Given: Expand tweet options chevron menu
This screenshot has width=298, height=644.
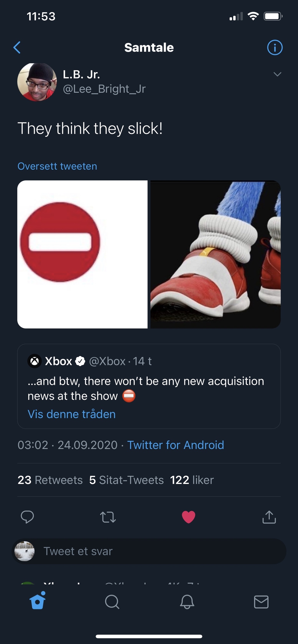Looking at the screenshot, I should pos(277,74).
